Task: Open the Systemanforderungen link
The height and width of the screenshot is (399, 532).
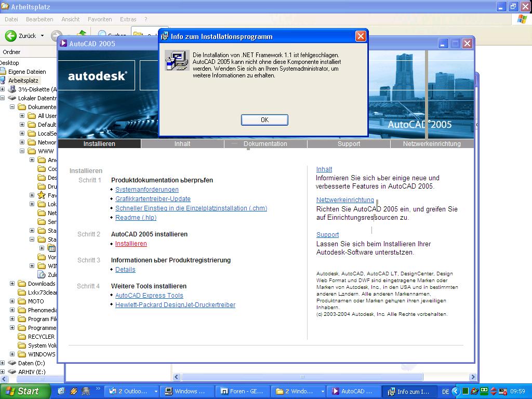Action: (x=147, y=189)
